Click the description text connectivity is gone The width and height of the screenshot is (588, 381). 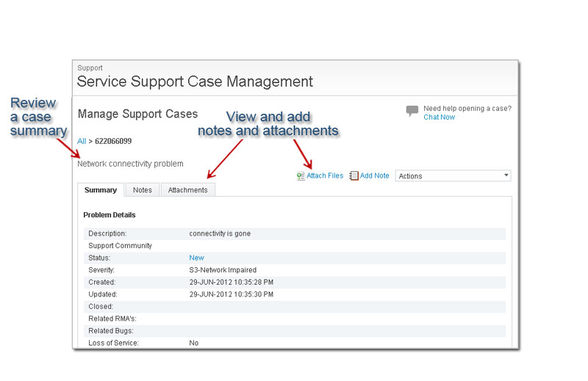pyautogui.click(x=220, y=233)
